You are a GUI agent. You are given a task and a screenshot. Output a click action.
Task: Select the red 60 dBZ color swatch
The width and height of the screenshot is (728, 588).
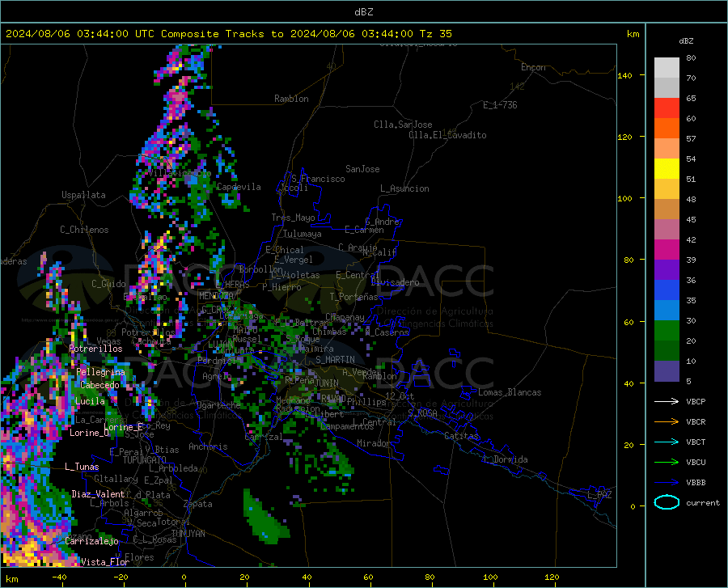pos(667,108)
